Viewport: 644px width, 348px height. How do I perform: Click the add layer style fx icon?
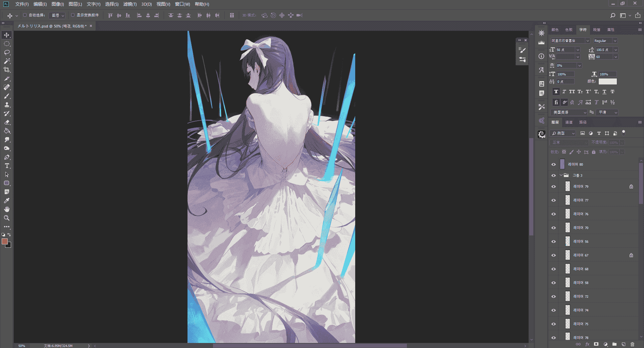coord(587,344)
